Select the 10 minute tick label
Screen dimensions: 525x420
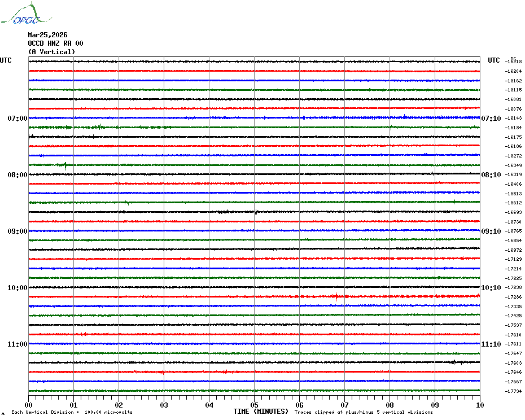(479, 405)
